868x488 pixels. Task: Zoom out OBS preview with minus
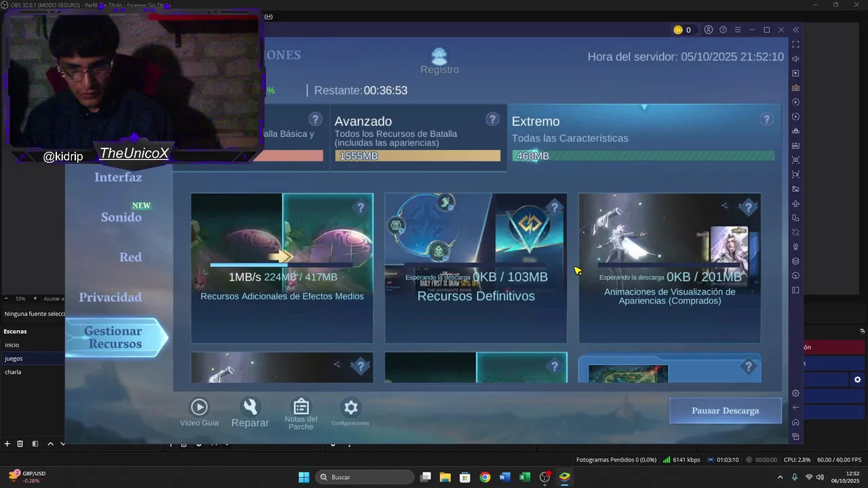tap(6, 298)
